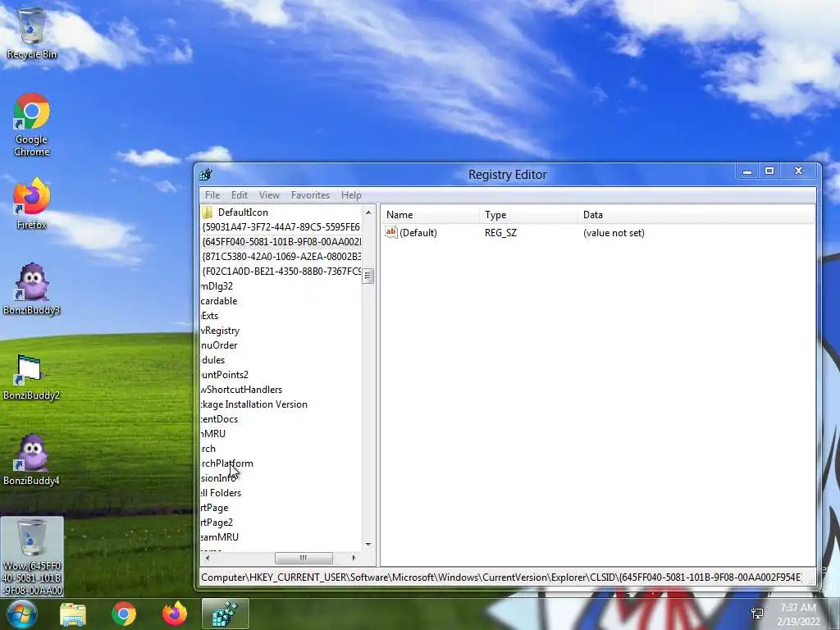This screenshot has height=630, width=840.
Task: Select the rtPage2 tree key
Action: point(217,523)
